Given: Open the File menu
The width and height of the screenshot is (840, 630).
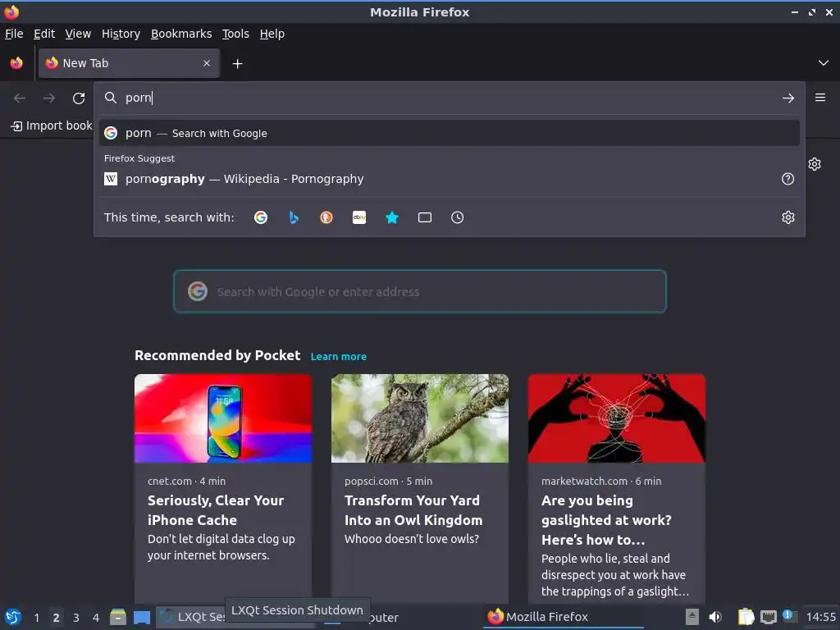Looking at the screenshot, I should (14, 34).
